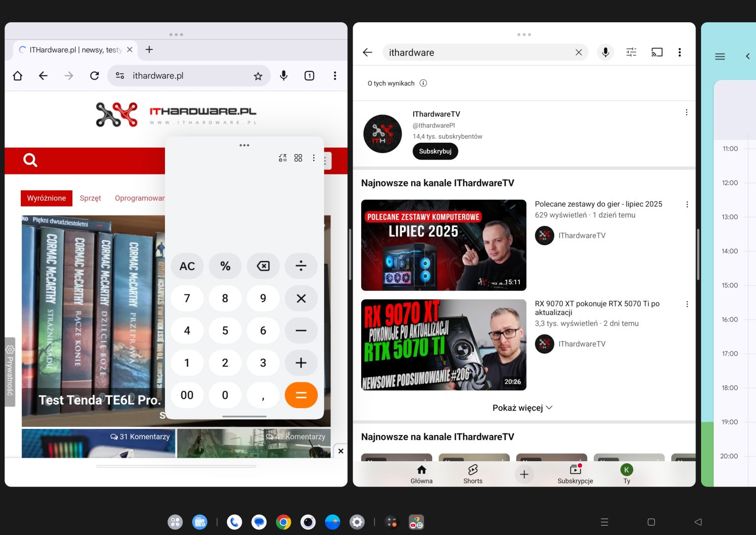This screenshot has height=535, width=756.
Task: Reload the ithardware.pl page
Action: click(94, 76)
